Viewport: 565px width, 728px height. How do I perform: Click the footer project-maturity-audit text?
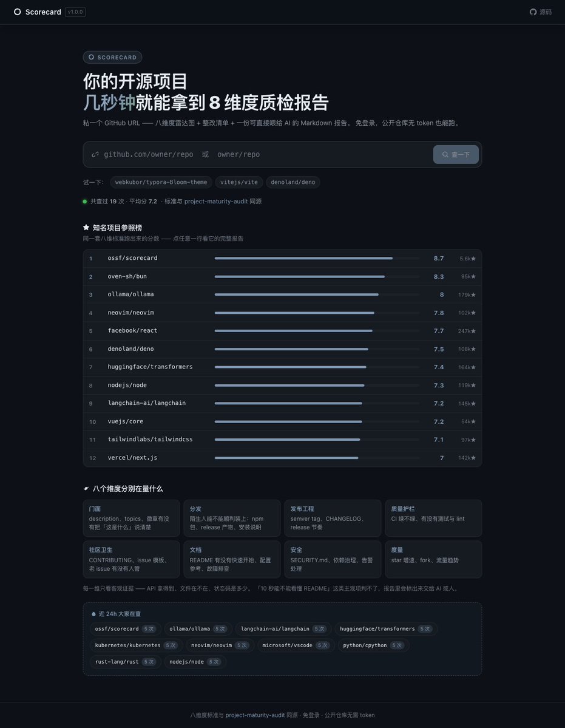coord(255,715)
